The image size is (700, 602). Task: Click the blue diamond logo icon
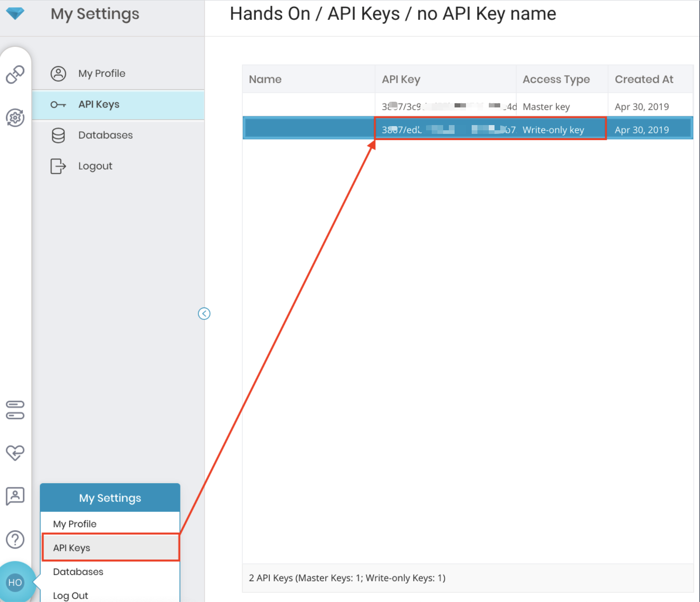click(x=15, y=13)
